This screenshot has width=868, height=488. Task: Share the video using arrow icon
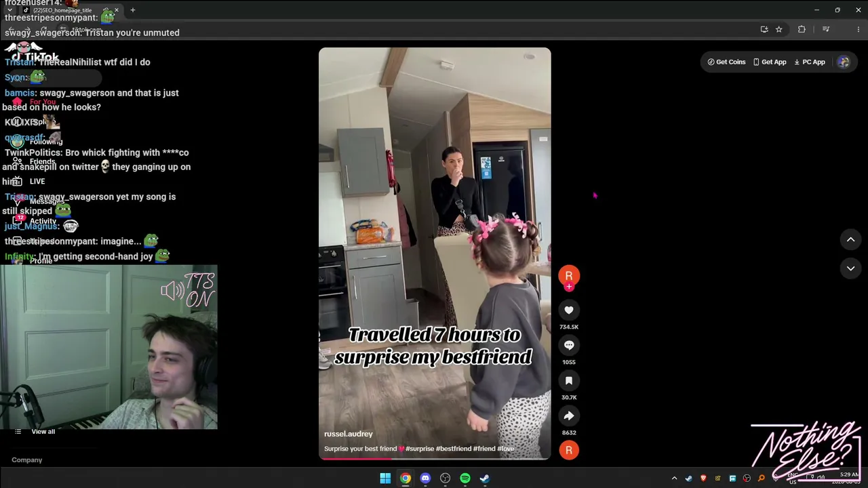[x=569, y=416]
